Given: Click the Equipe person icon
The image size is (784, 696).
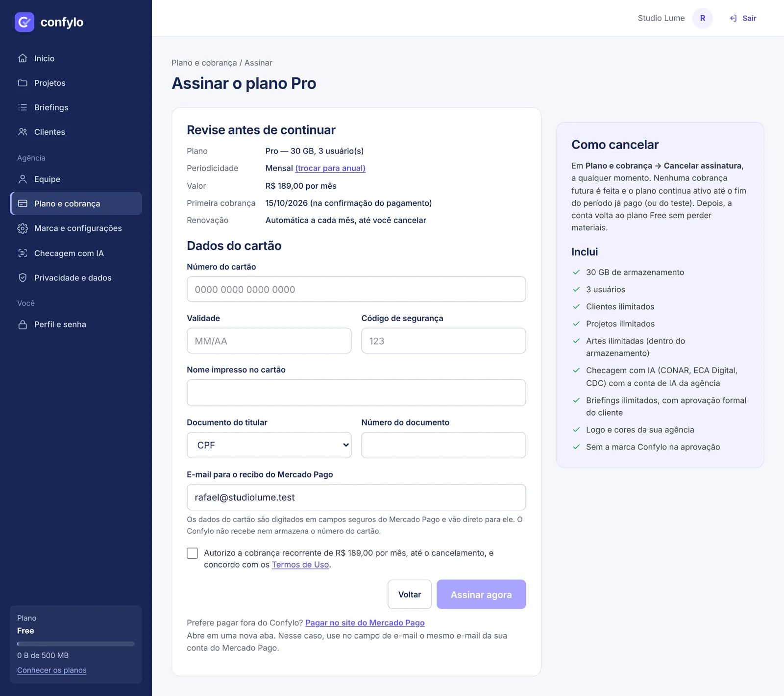Looking at the screenshot, I should click(x=23, y=179).
